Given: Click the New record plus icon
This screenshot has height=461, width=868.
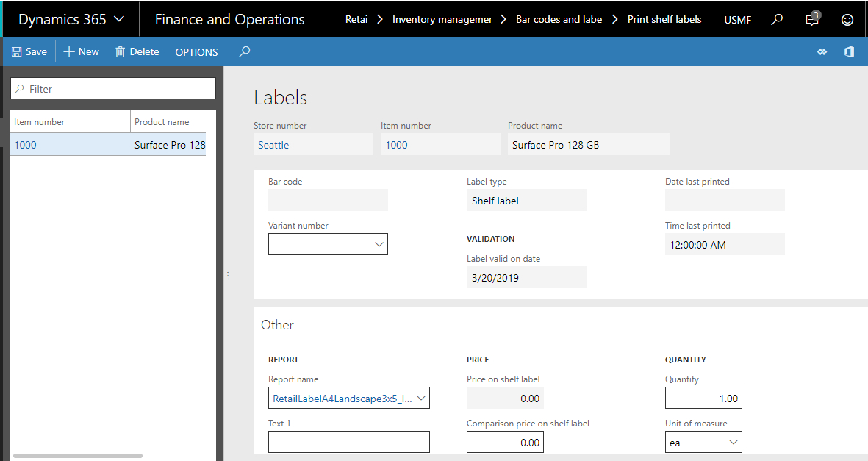Looking at the screenshot, I should pyautogui.click(x=69, y=52).
